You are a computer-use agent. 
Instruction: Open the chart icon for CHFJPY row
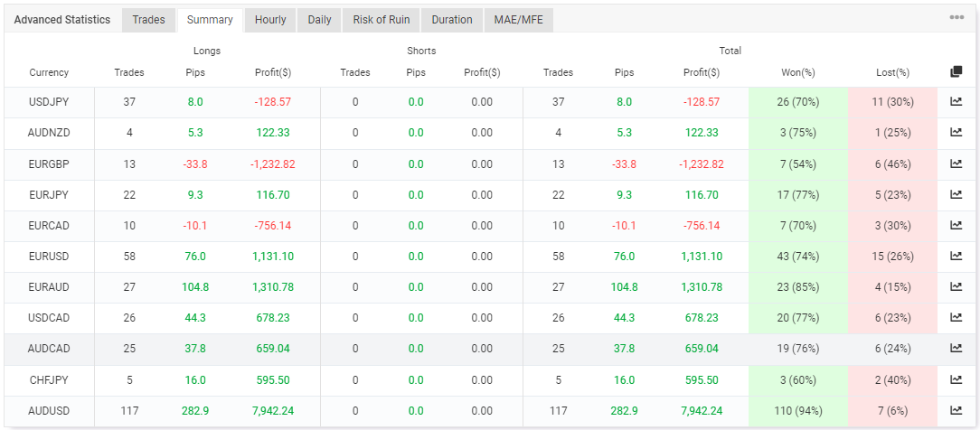pos(956,379)
